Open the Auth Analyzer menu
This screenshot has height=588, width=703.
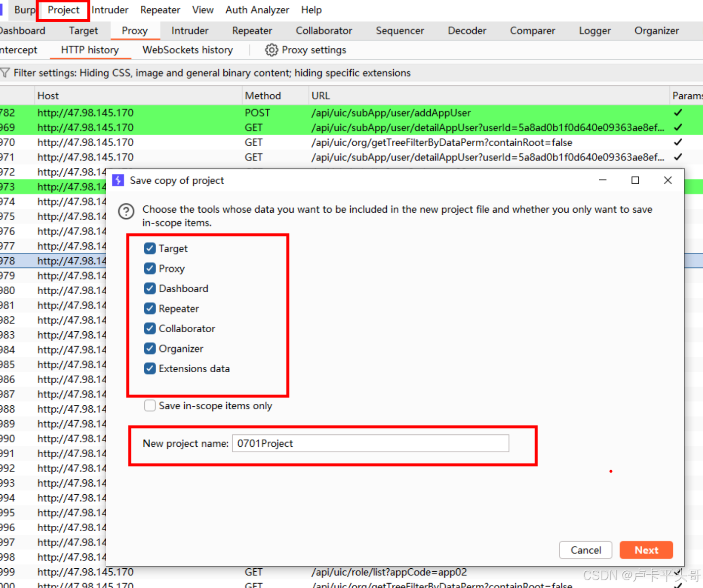[257, 9]
